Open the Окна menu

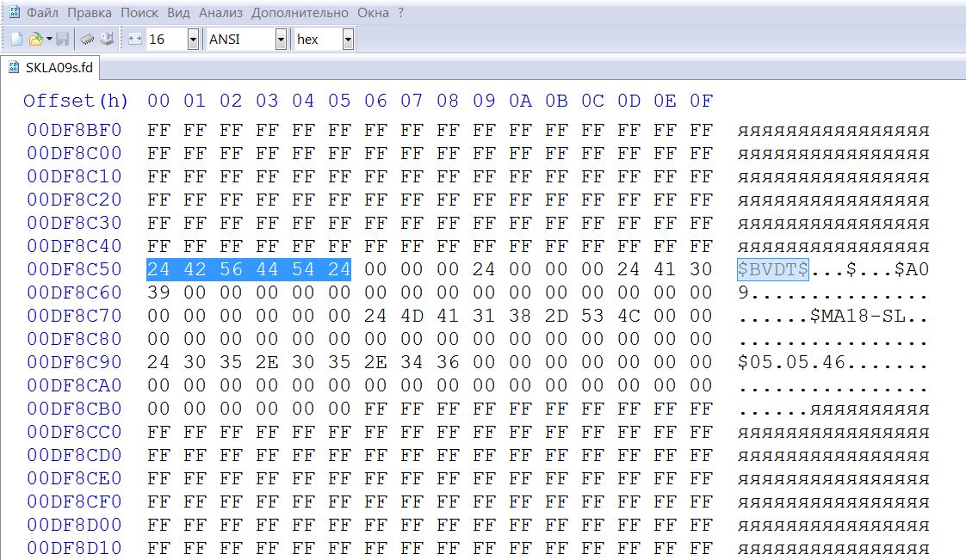pos(374,12)
